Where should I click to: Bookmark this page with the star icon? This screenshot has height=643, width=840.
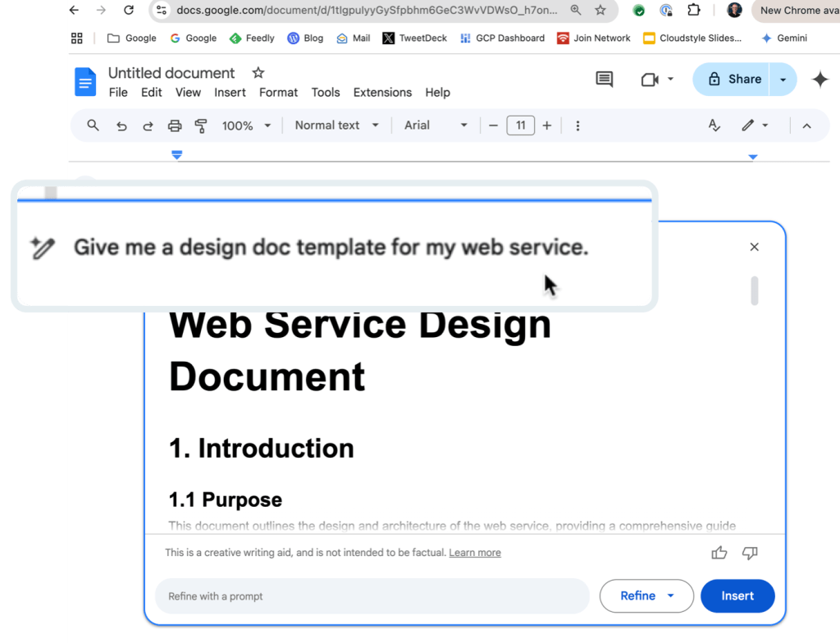[600, 11]
